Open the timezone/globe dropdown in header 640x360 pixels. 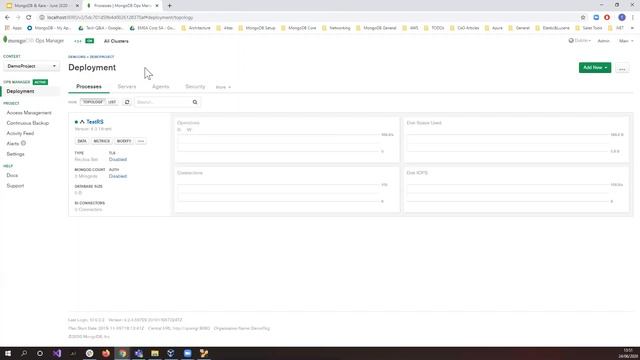click(580, 40)
